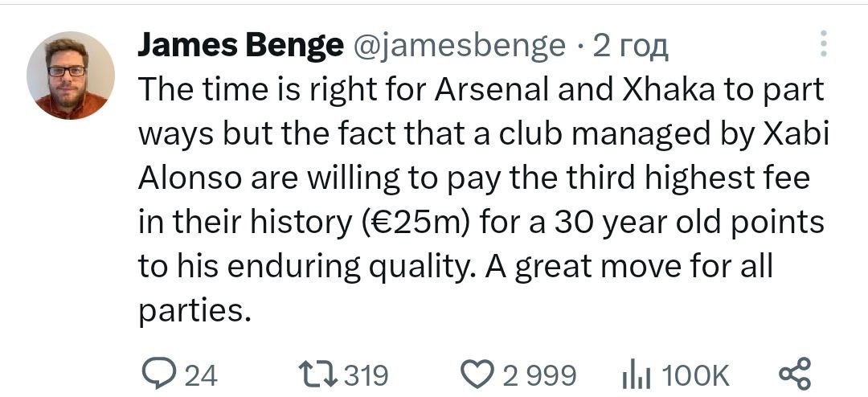
Task: Open James Benge's profile picture
Action: coord(71,76)
